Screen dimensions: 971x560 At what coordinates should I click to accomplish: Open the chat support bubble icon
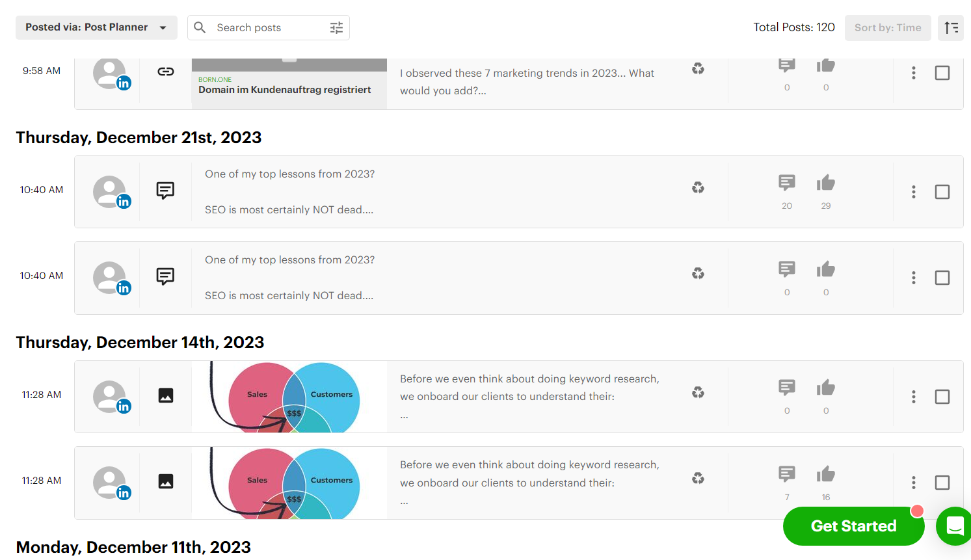[954, 526]
